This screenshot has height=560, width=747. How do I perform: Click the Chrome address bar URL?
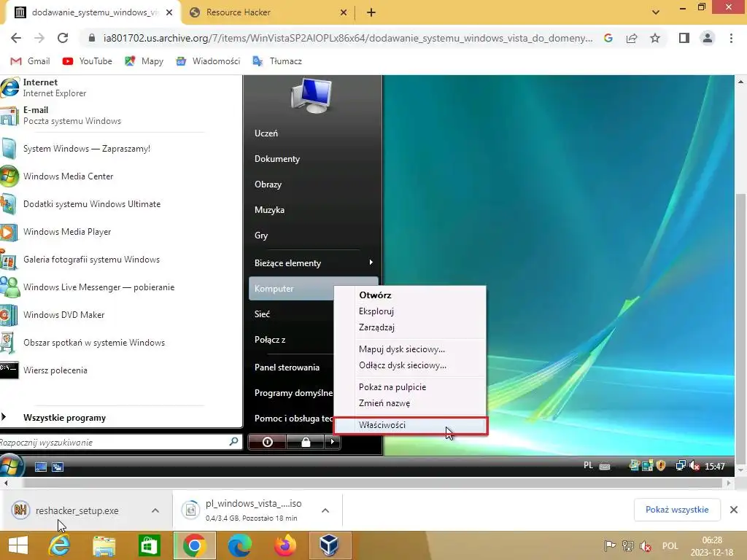pos(348,38)
